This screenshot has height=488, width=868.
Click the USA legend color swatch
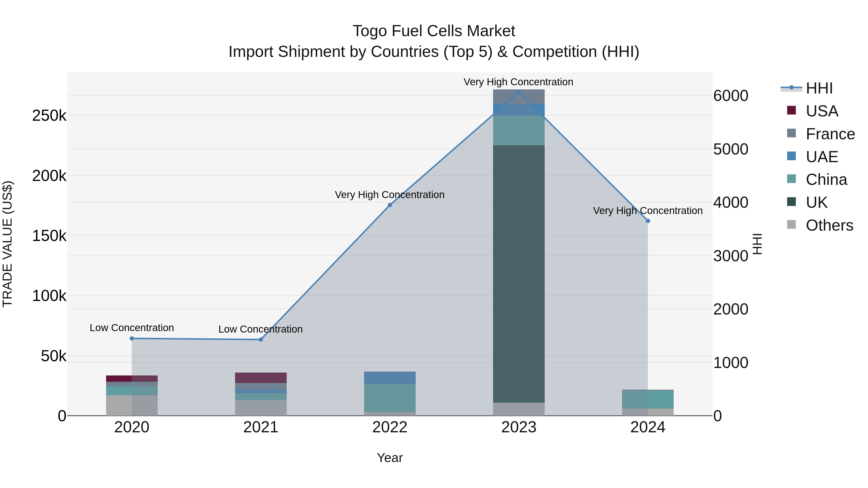pyautogui.click(x=791, y=110)
